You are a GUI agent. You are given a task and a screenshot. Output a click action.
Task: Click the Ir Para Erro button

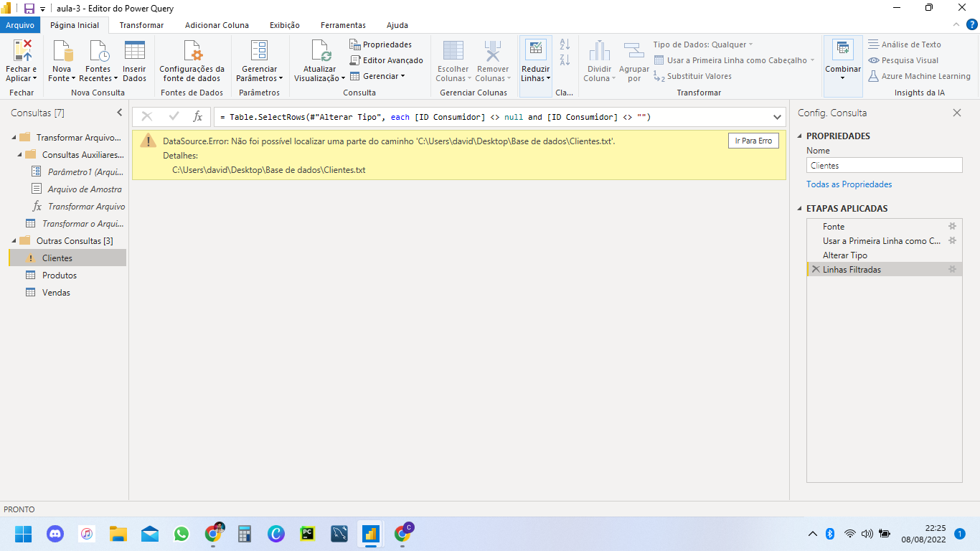[753, 141]
